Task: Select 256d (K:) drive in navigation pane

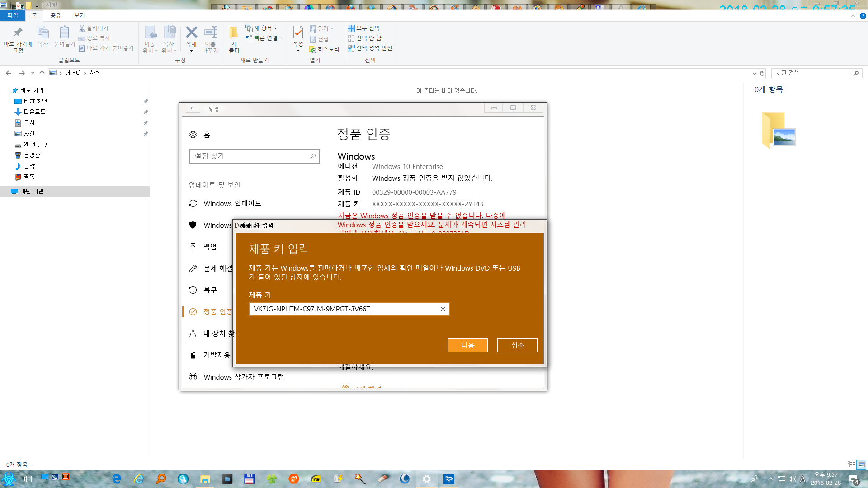Action: tap(31, 145)
